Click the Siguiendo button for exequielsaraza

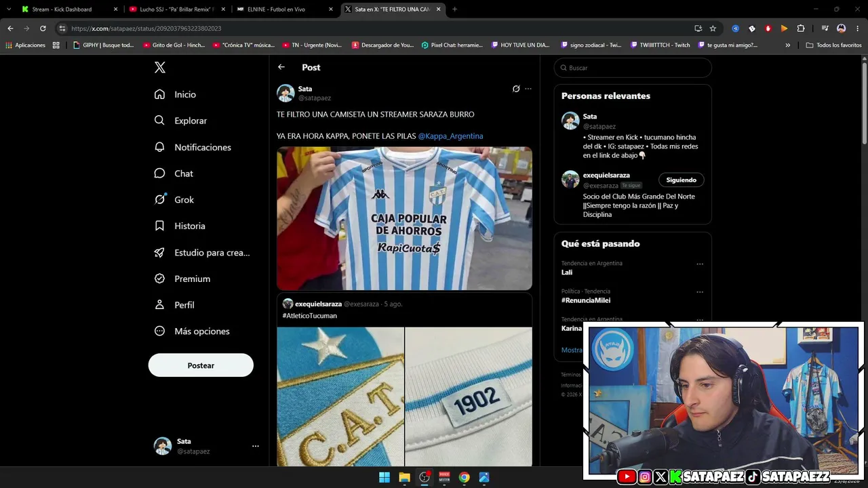pos(682,180)
